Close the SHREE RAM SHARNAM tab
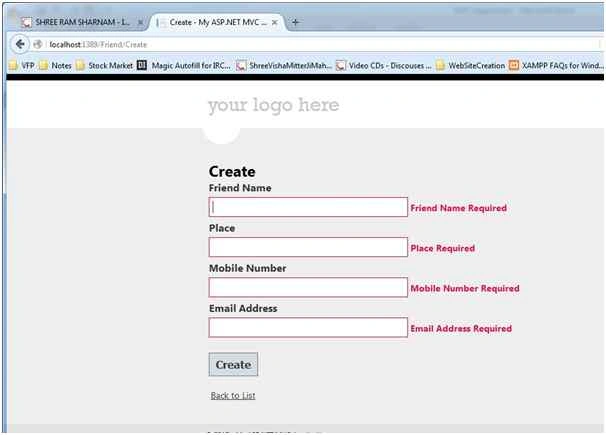 [x=140, y=23]
